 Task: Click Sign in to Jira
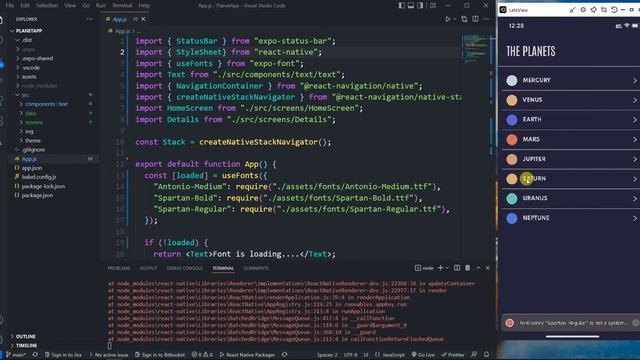tap(63, 355)
